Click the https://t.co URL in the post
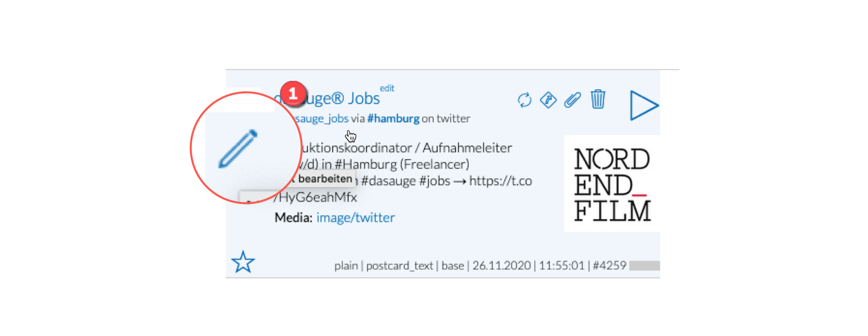 click(x=501, y=181)
